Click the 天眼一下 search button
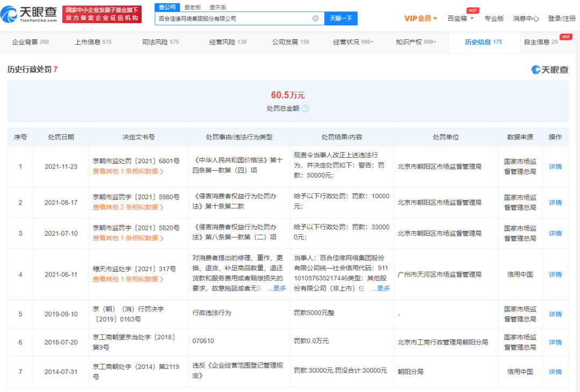580x392 pixels. (x=340, y=18)
